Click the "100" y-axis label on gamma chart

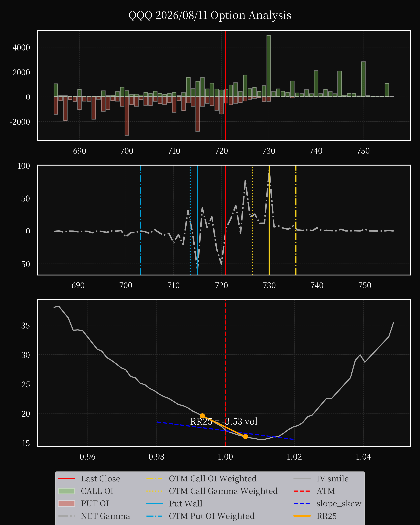click(24, 166)
